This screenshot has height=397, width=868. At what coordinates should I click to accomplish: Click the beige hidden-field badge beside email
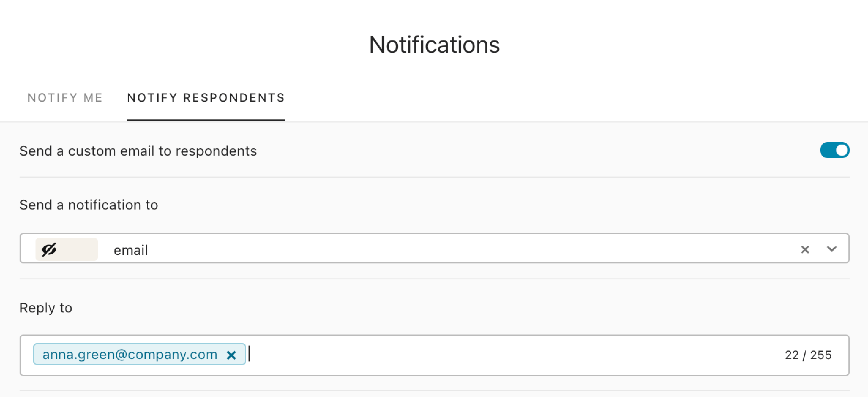pos(67,250)
